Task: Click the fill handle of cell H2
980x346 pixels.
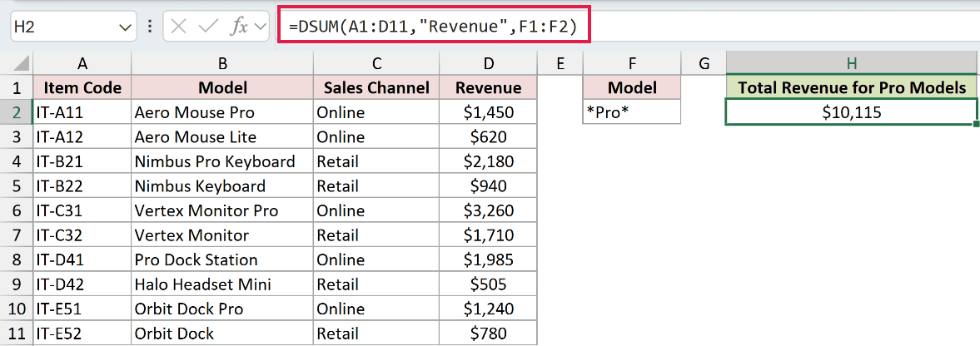Action: (x=976, y=124)
